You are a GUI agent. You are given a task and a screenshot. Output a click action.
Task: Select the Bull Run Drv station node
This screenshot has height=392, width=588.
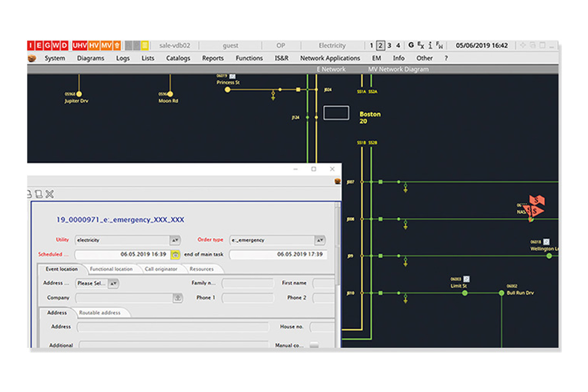pyautogui.click(x=501, y=293)
